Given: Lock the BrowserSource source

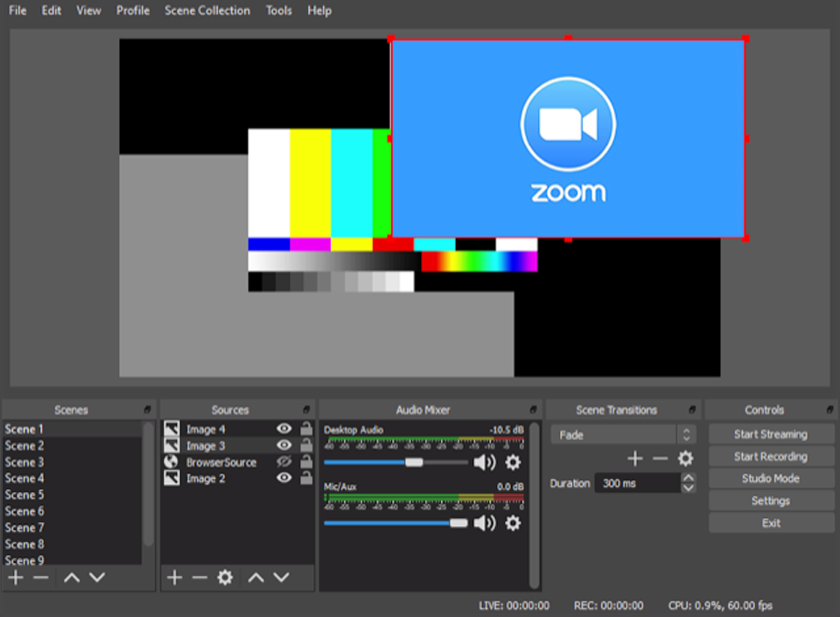Looking at the screenshot, I should click(306, 462).
